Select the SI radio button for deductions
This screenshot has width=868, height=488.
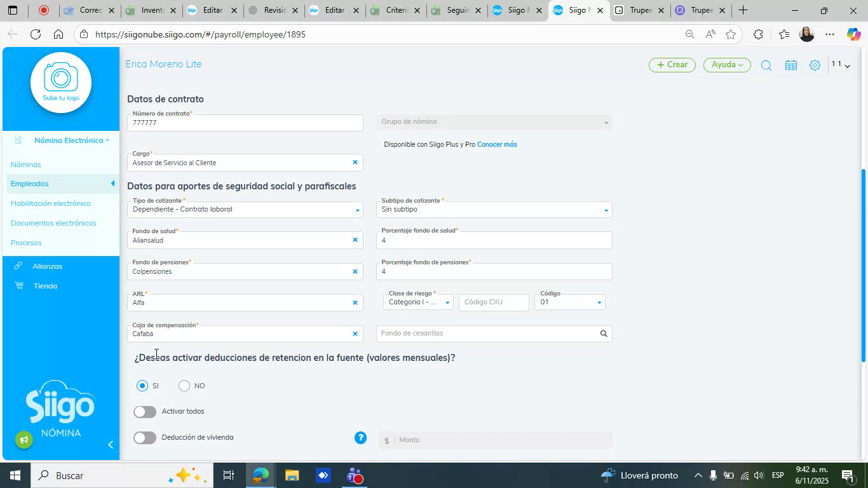pos(142,386)
